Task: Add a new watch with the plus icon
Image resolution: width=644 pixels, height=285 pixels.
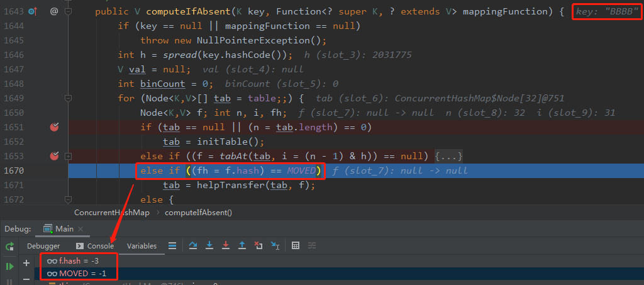Action: coord(26,263)
